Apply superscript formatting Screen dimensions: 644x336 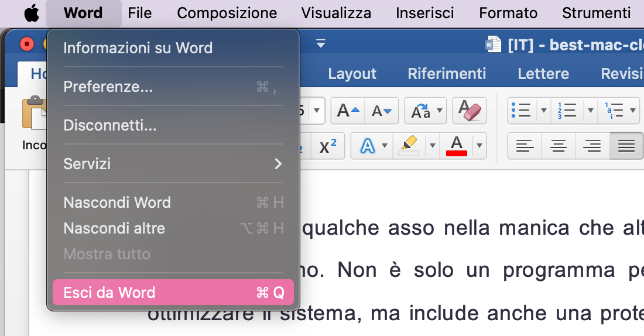(x=328, y=146)
